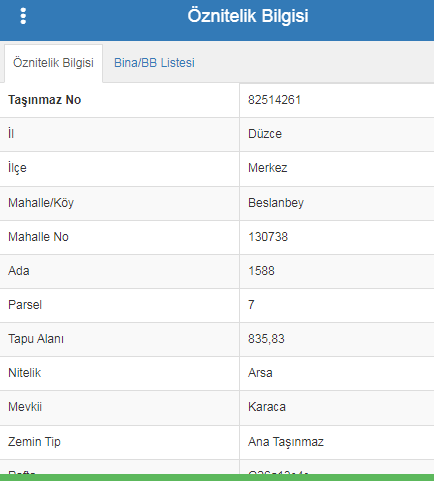
Task: Click the Düzce province value
Action: [x=265, y=134]
